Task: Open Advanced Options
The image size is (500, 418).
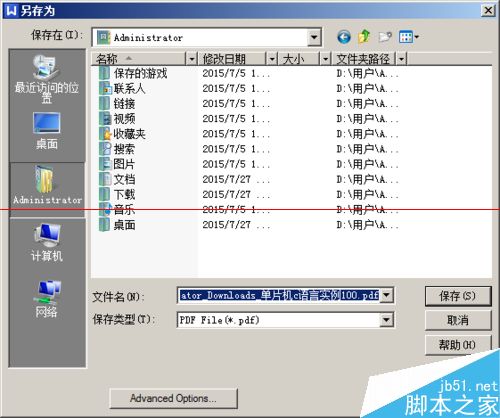Action: pyautogui.click(x=173, y=398)
